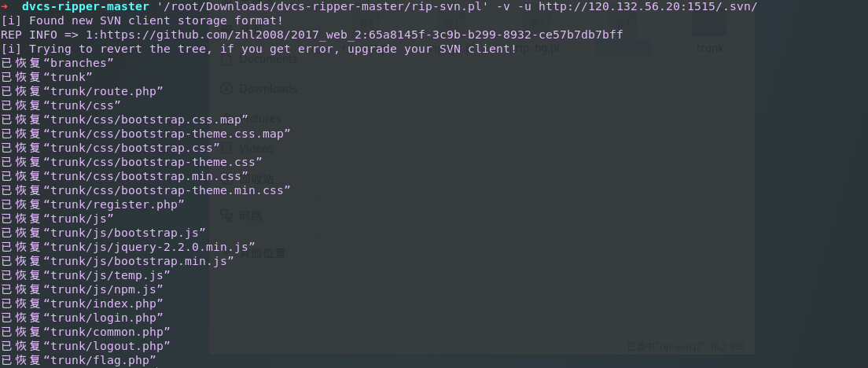
Task: Click the Downloads arrow icon in sidebar
Action: pyautogui.click(x=226, y=89)
